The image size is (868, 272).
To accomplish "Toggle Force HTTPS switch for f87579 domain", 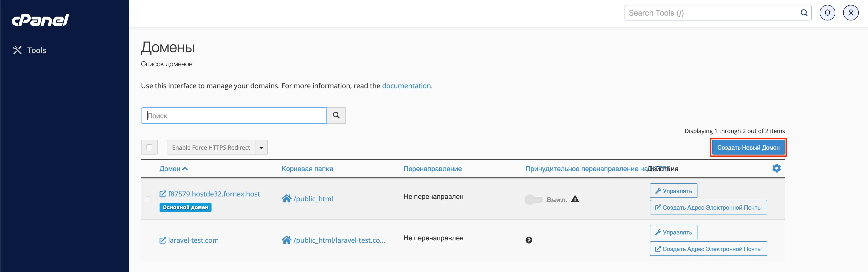I will tap(533, 200).
